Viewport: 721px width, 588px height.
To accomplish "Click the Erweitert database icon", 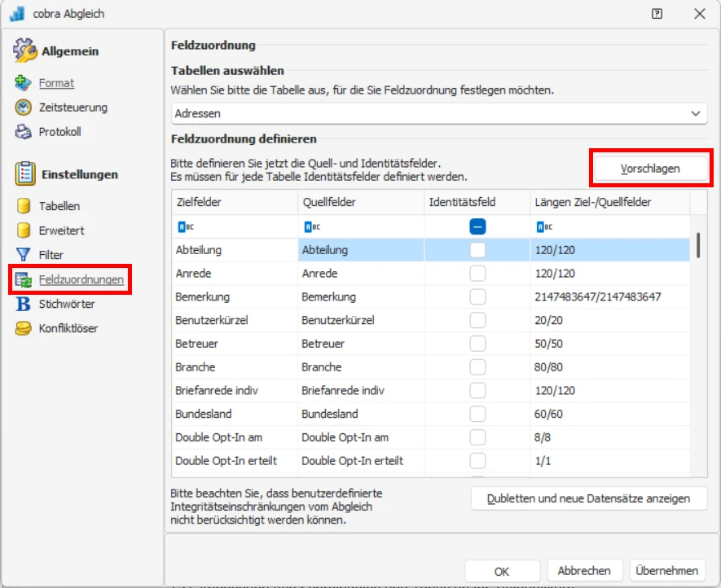I will click(x=24, y=230).
